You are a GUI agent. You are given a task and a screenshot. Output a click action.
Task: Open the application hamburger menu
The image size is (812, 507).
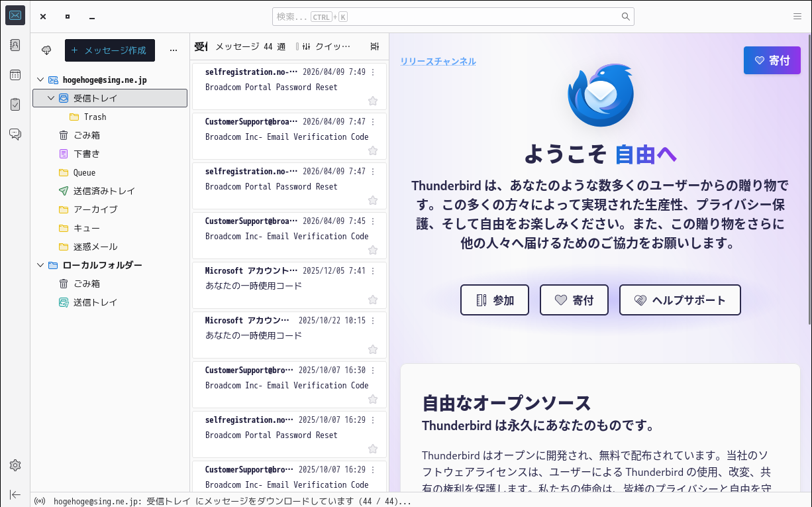[797, 17]
